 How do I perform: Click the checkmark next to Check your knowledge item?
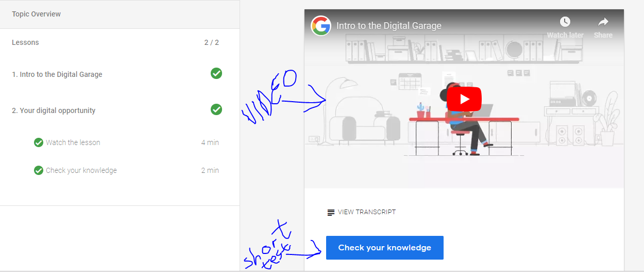(x=39, y=170)
